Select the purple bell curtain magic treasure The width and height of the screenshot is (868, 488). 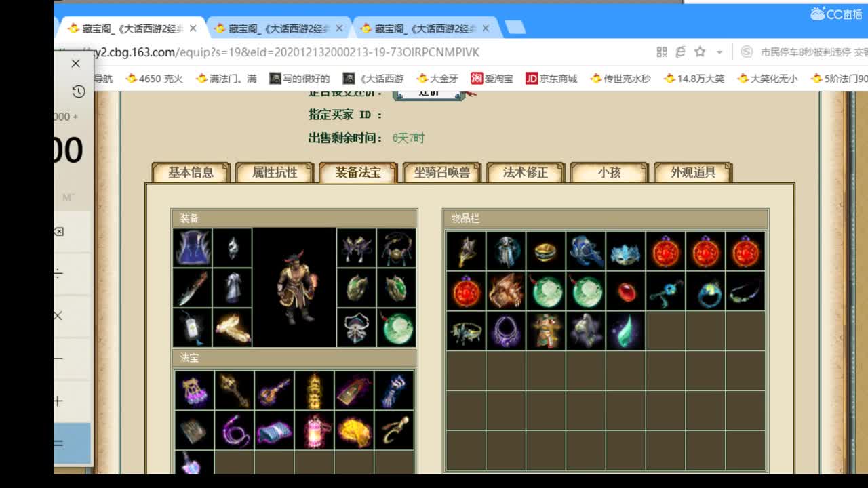194,390
